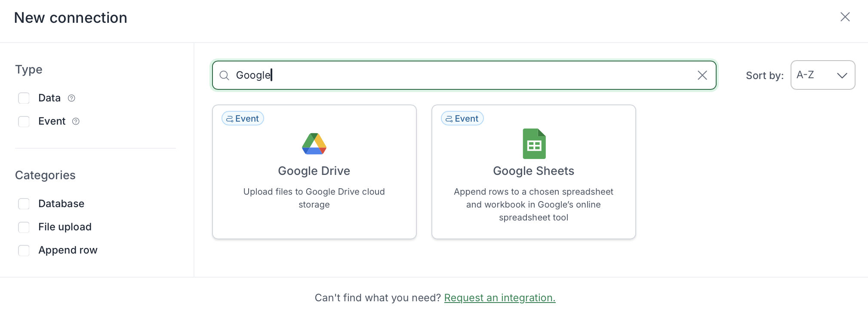Enable the Event type checkbox

[x=24, y=121]
